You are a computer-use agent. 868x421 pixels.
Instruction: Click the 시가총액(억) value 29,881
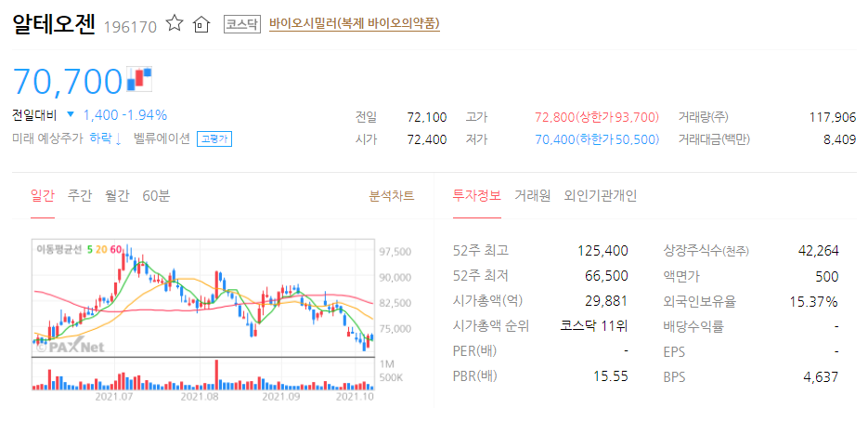[x=606, y=301]
